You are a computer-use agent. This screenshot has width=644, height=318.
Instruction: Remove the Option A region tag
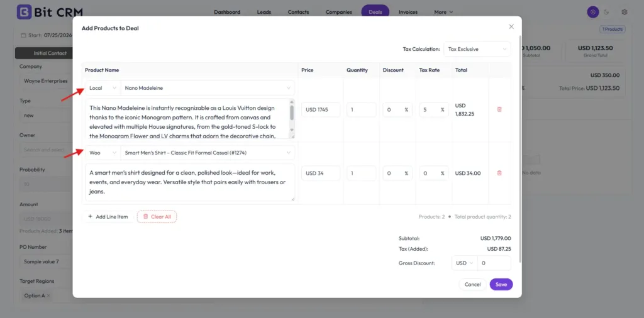pyautogui.click(x=48, y=296)
